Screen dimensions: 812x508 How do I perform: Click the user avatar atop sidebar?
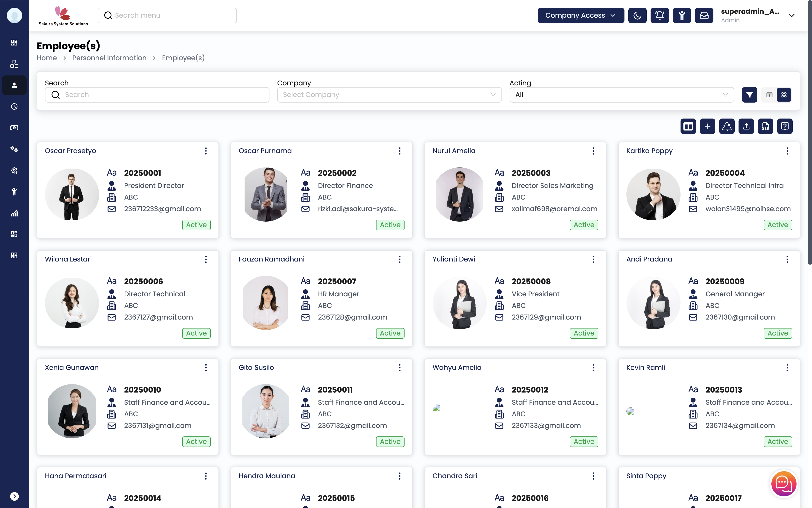click(x=14, y=15)
